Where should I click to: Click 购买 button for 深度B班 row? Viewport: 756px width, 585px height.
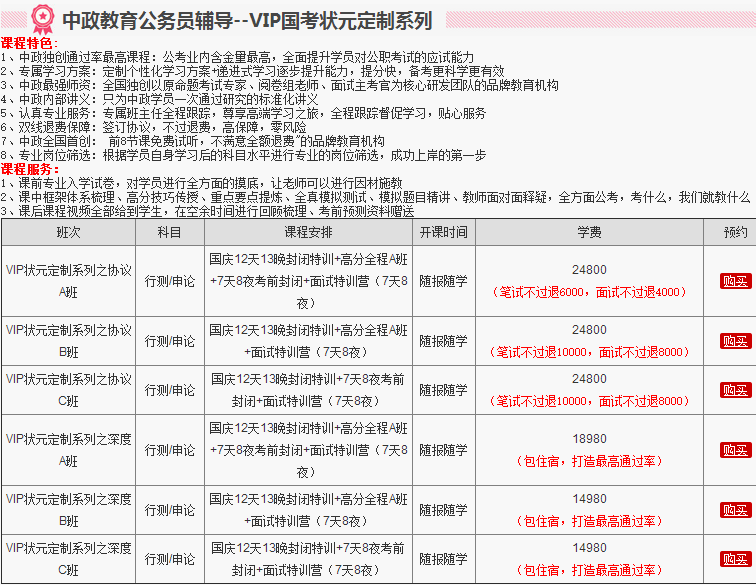click(x=735, y=510)
